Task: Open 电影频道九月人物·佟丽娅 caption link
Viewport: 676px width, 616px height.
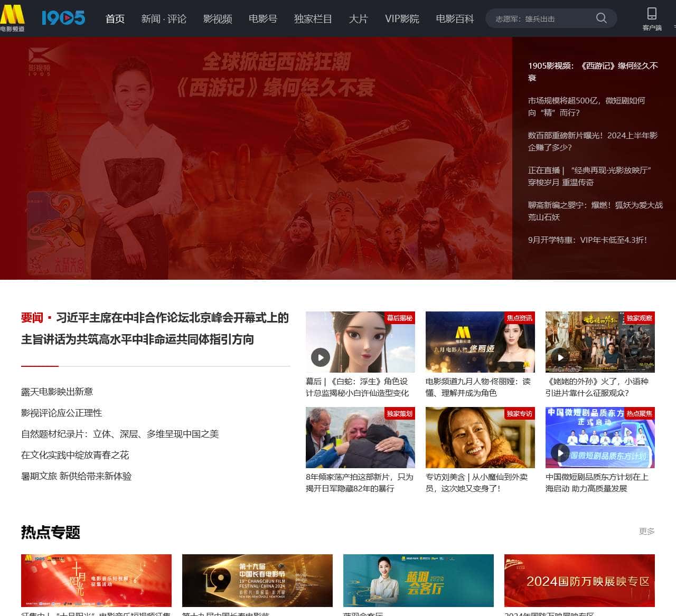Action: click(478, 387)
